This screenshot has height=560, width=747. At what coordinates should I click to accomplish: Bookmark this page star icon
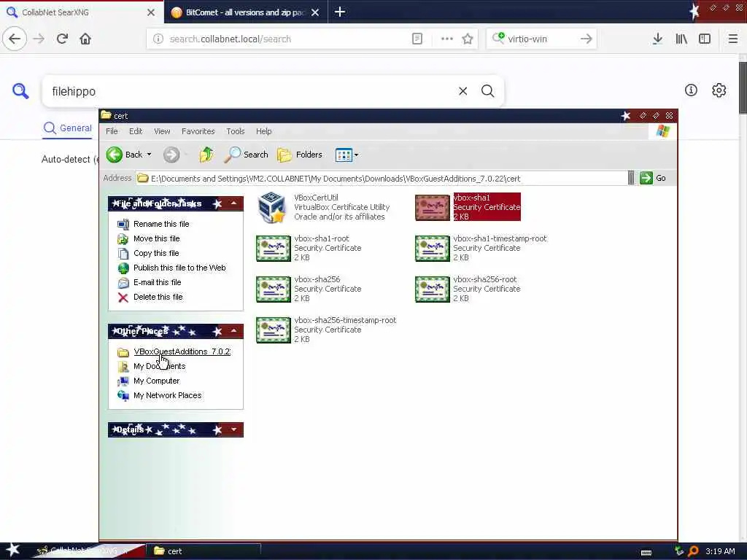click(x=468, y=39)
